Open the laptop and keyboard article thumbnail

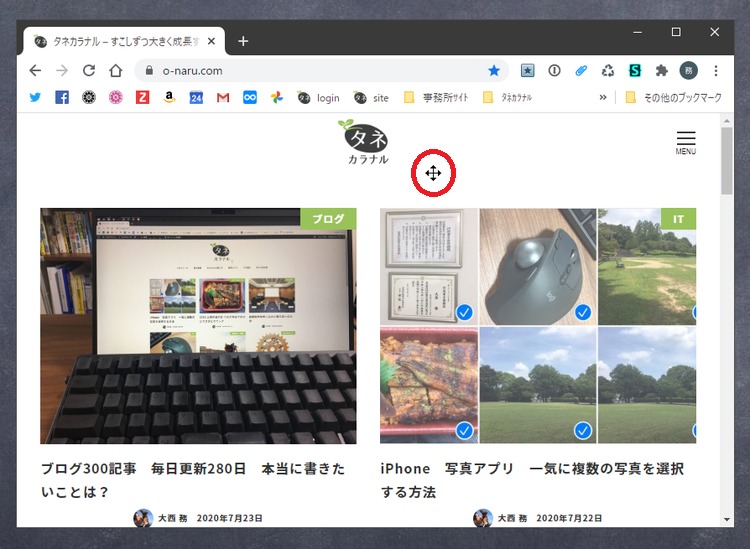pos(198,326)
